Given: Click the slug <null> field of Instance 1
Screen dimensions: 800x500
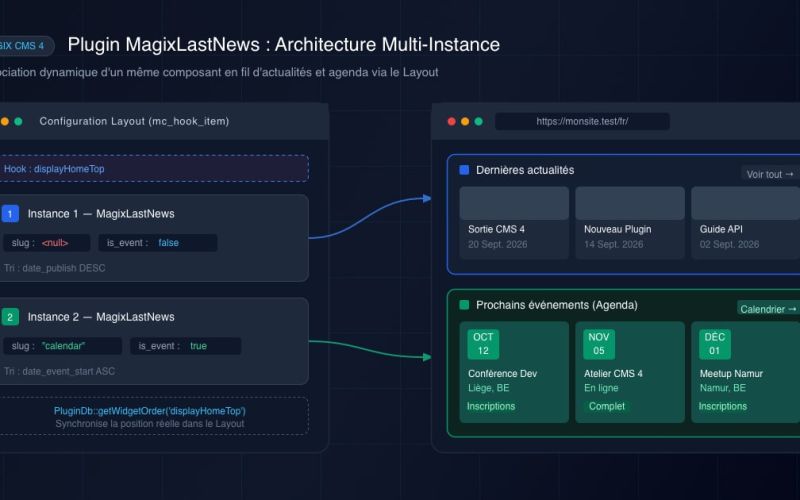Looking at the screenshot, I should pyautogui.click(x=46, y=243).
